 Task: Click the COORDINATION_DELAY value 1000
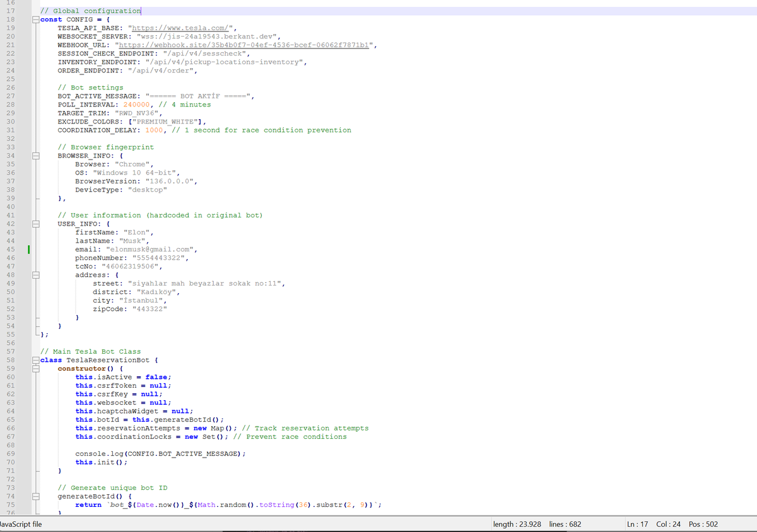click(153, 130)
